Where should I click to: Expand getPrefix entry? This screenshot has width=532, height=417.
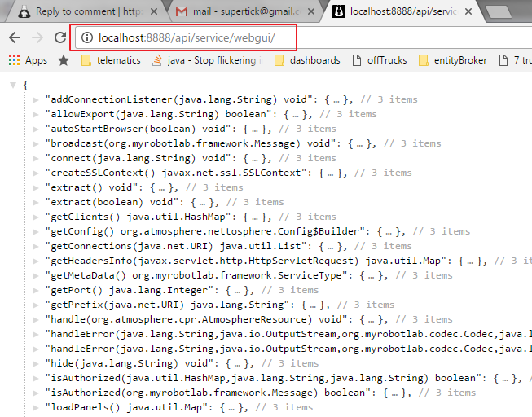click(x=35, y=305)
